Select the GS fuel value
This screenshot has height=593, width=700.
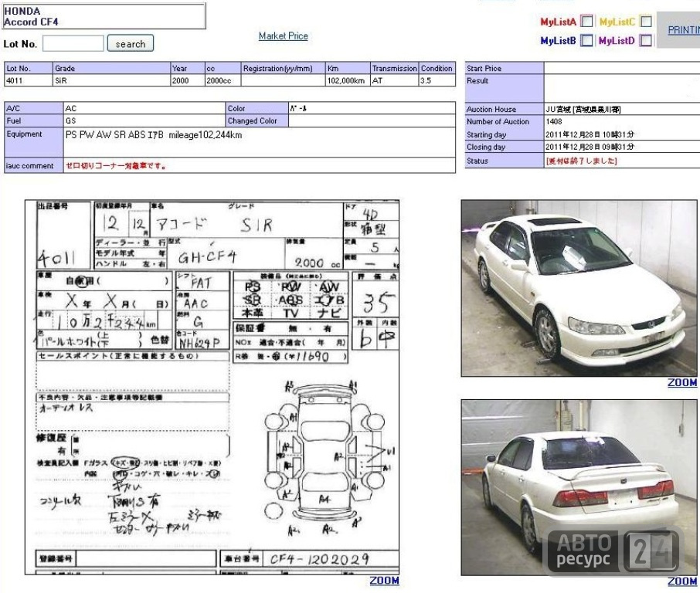[70, 121]
